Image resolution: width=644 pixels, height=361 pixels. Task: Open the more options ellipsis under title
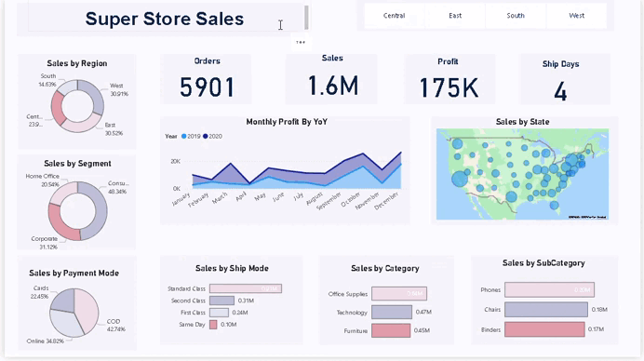[x=301, y=42]
